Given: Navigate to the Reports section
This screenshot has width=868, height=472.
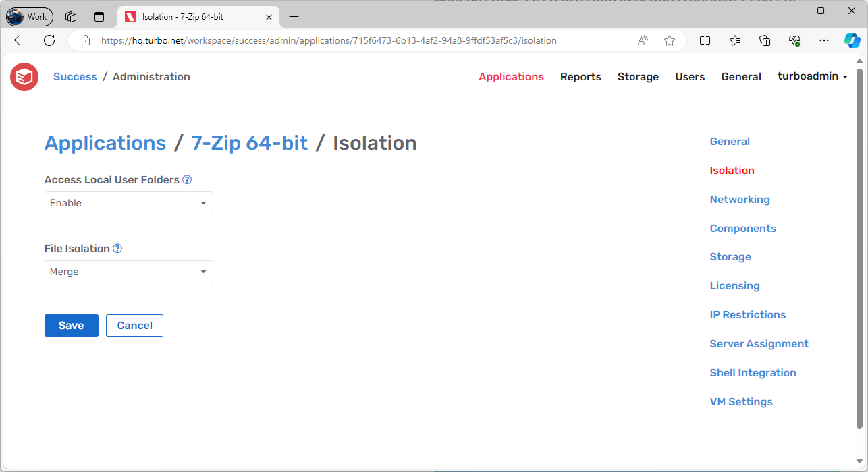Looking at the screenshot, I should pos(580,76).
